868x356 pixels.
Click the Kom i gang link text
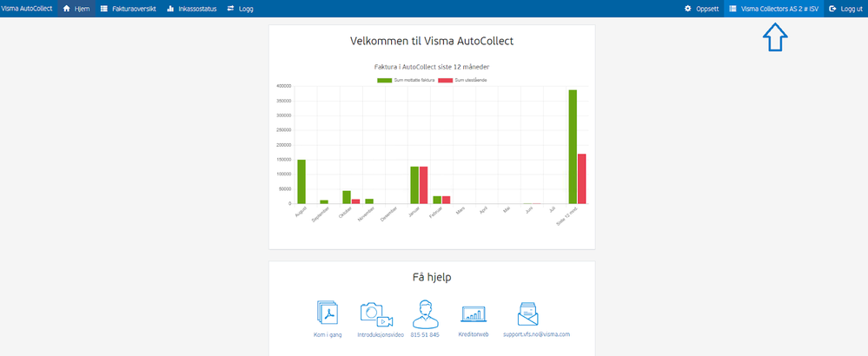pos(328,335)
